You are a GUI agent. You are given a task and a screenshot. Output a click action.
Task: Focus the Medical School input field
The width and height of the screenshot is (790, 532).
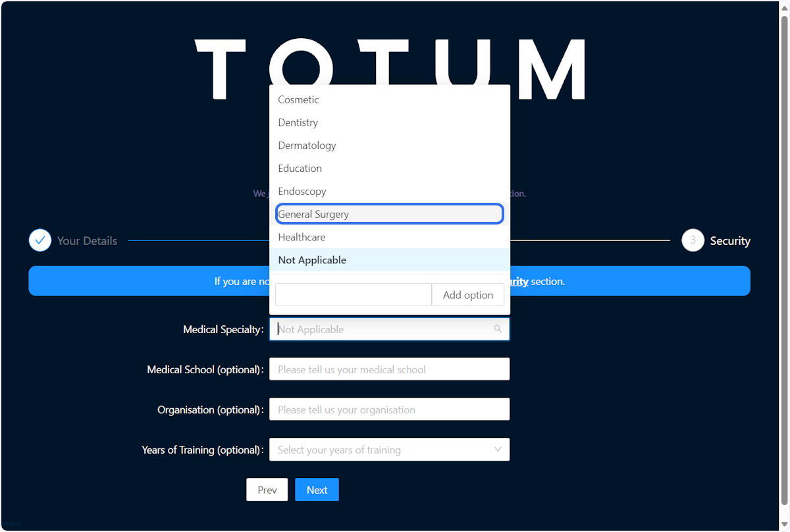390,369
